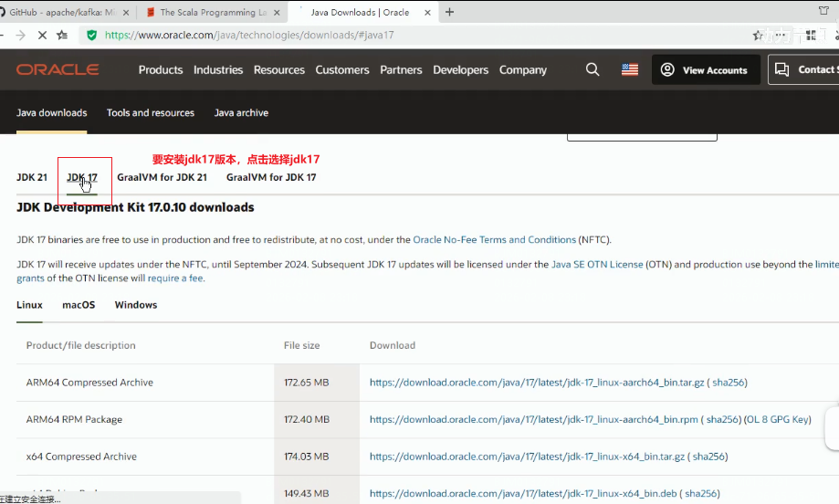839x504 pixels.
Task: Switch to GraalVM for JDK 21 tab
Action: [x=163, y=177]
